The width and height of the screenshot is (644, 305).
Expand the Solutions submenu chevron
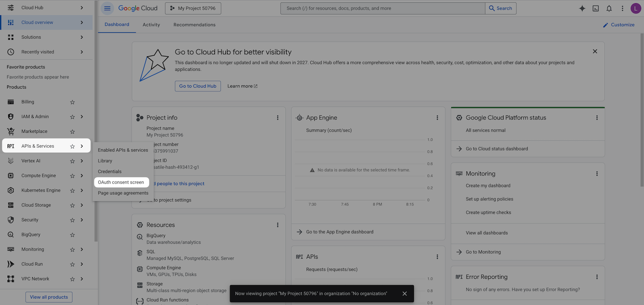coord(82,37)
